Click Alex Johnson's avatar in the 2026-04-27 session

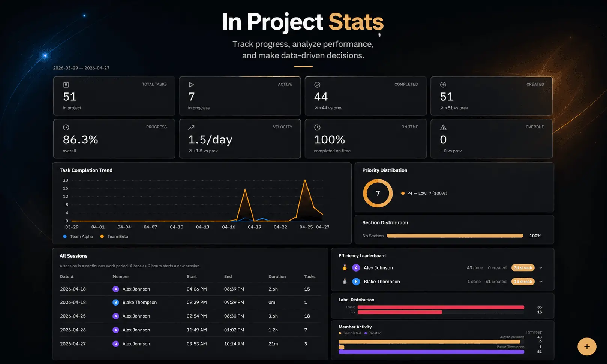point(116,344)
